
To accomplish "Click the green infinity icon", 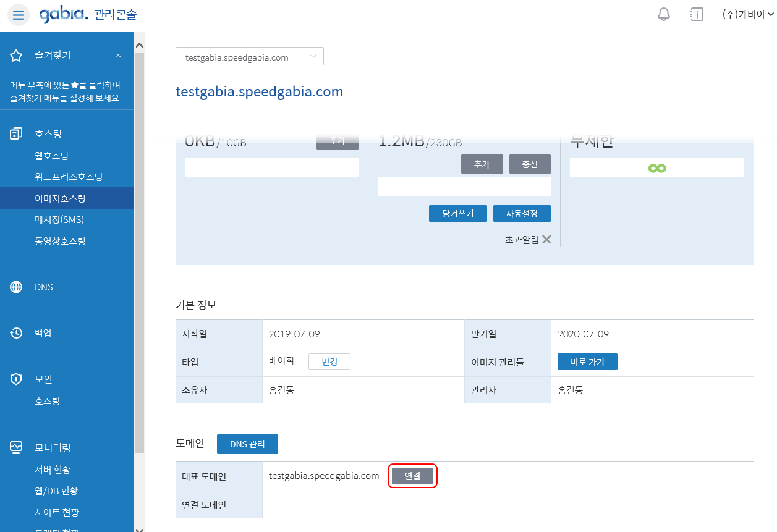I will coord(657,168).
